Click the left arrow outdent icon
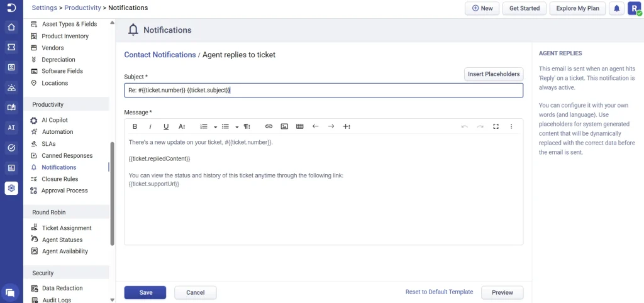 click(316, 126)
